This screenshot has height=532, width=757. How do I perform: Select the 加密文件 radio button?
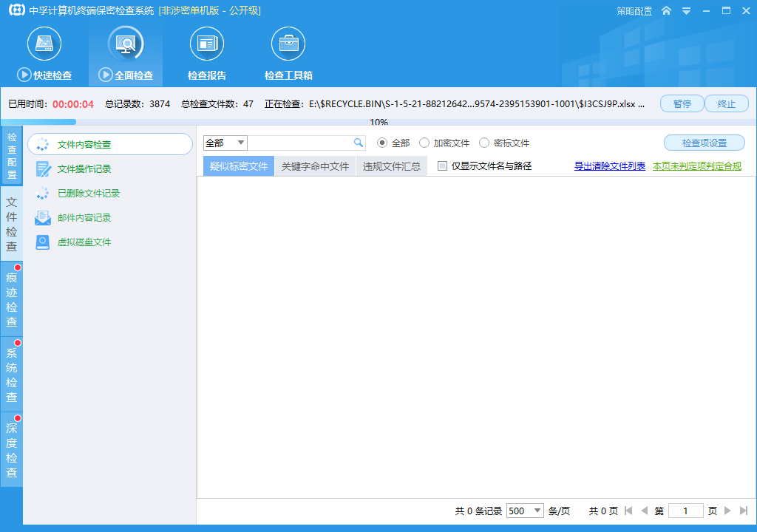coord(424,143)
